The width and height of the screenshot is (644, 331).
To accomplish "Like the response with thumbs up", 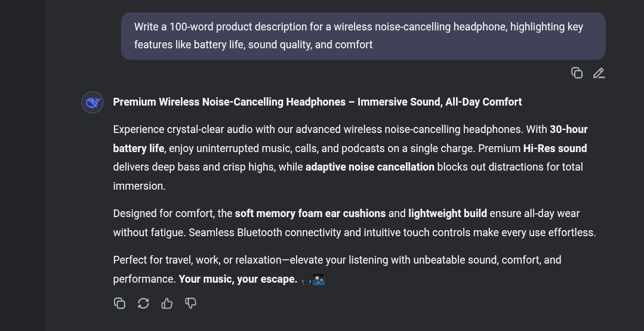I will click(167, 303).
